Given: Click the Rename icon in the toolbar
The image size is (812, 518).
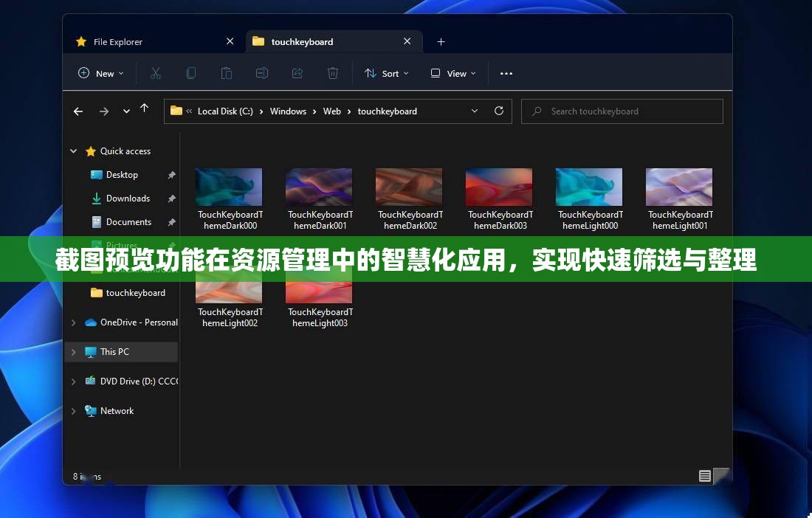Looking at the screenshot, I should point(261,73).
